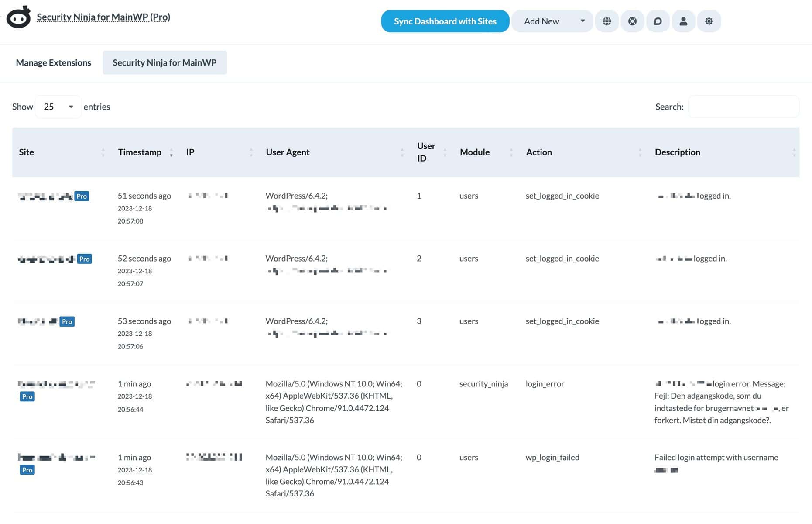Image resolution: width=812 pixels, height=524 pixels.
Task: Sort table by Module column header
Action: 474,152
